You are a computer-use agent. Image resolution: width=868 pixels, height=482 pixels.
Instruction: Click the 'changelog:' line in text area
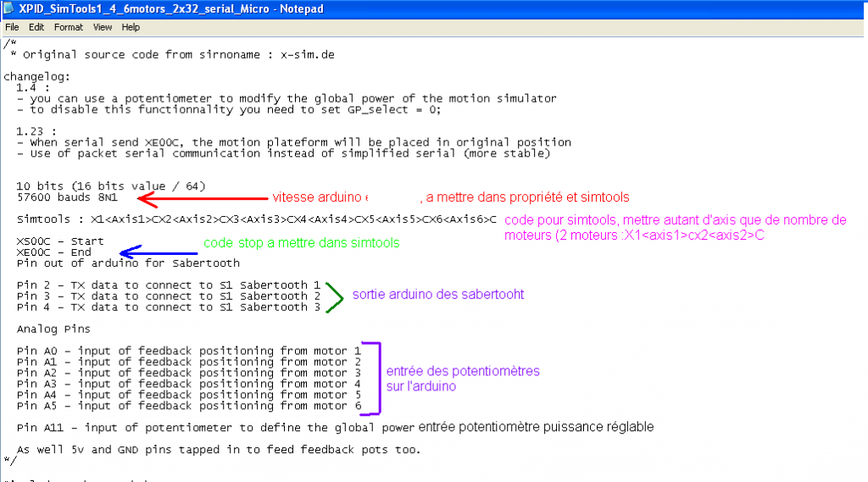tap(36, 77)
